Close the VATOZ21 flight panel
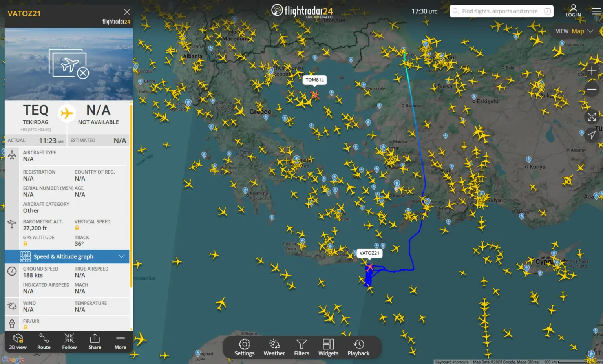Image resolution: width=603 pixels, height=364 pixels. [127, 12]
